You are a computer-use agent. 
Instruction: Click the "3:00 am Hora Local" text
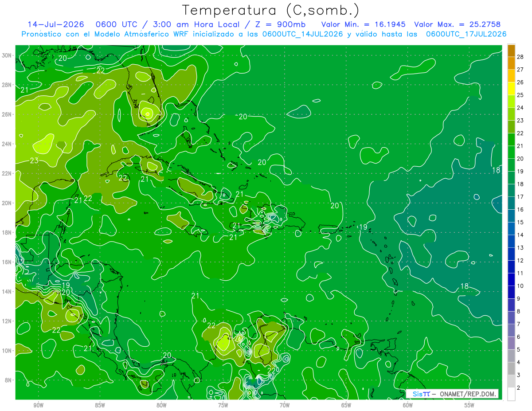pos(197,24)
